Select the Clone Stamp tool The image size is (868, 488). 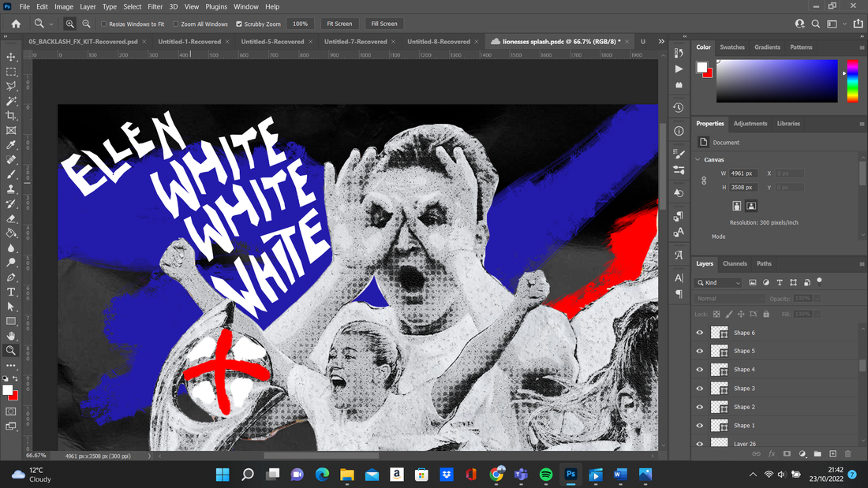(11, 189)
